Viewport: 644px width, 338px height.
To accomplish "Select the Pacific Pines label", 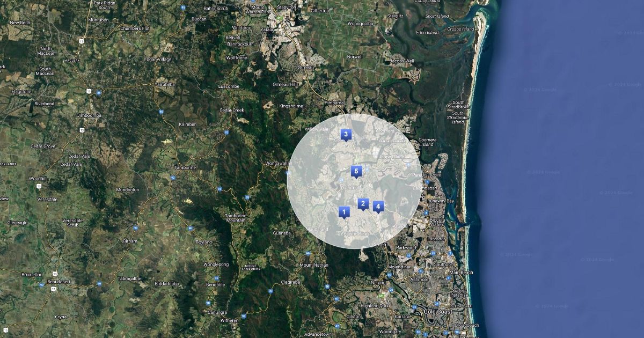I will click(356, 234).
